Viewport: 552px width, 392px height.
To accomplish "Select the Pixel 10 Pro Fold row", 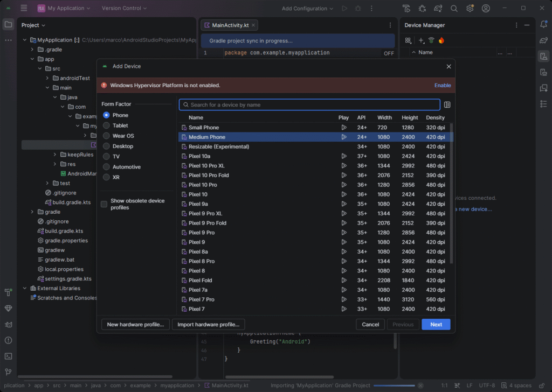I will (315, 175).
